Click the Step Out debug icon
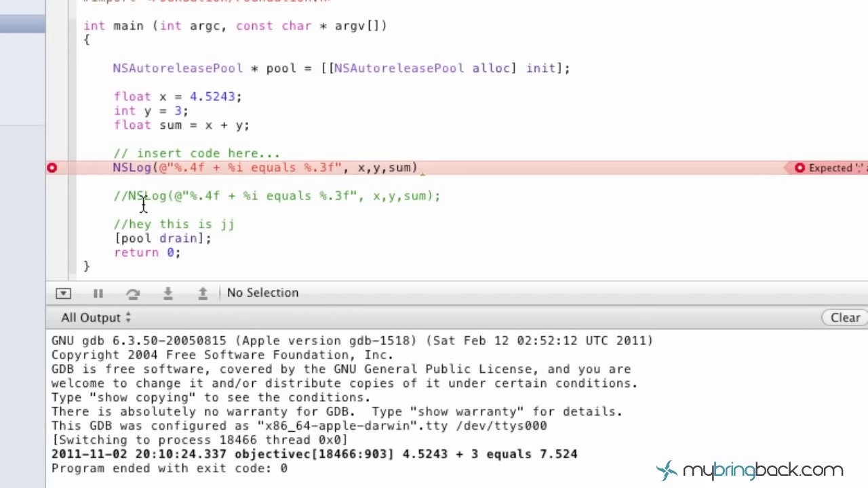 pos(203,293)
